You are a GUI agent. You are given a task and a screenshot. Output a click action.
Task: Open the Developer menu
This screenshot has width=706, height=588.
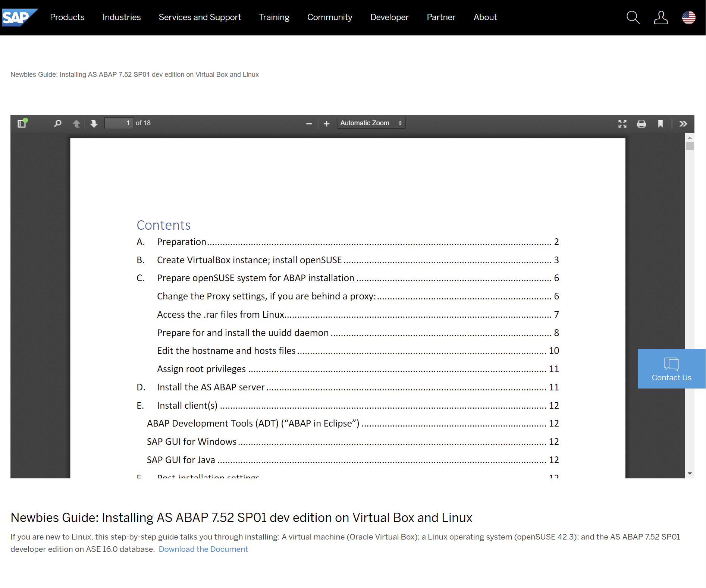pyautogui.click(x=389, y=17)
